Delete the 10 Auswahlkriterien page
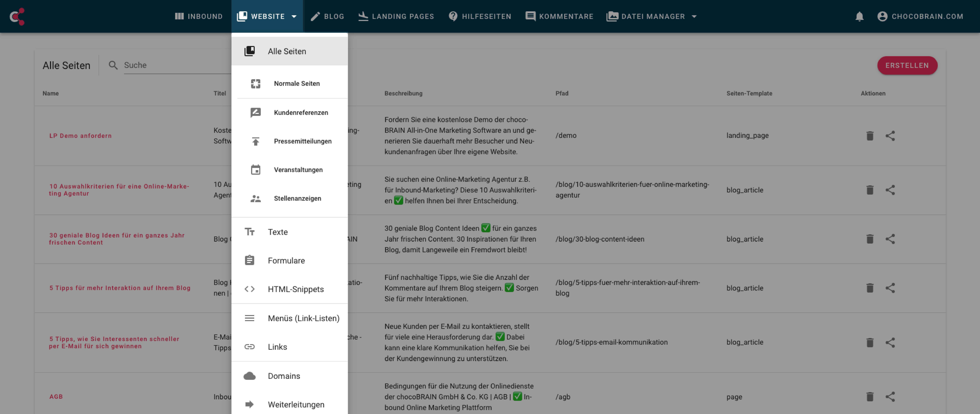The image size is (980, 414). [870, 190]
